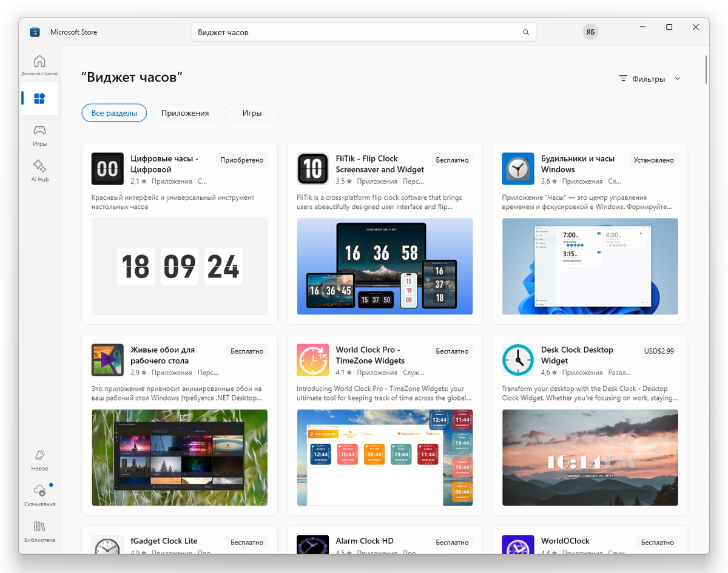The height and width of the screenshot is (573, 728).
Task: Click Бесплатно button on World Clock Pro
Action: [x=452, y=351]
